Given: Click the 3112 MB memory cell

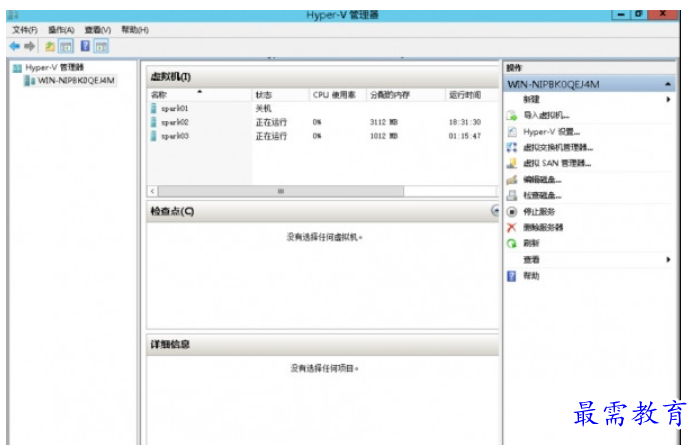Looking at the screenshot, I should (384, 122).
